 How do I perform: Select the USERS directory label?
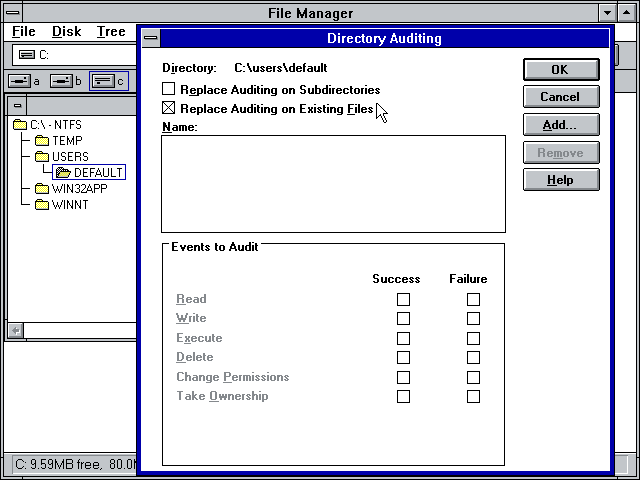coord(70,157)
